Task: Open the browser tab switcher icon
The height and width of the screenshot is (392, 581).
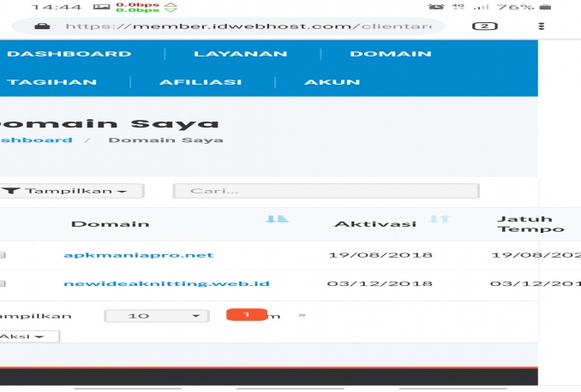Action: coord(485,26)
